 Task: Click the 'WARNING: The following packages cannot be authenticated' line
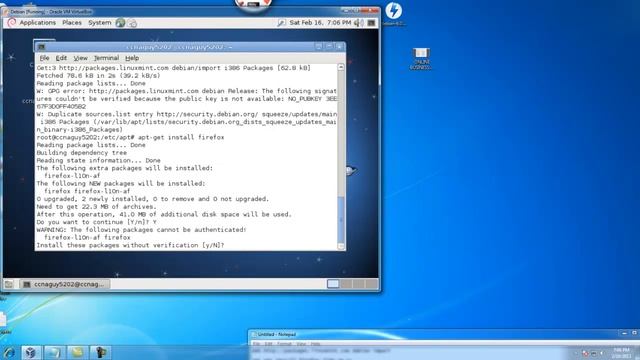[x=141, y=230]
